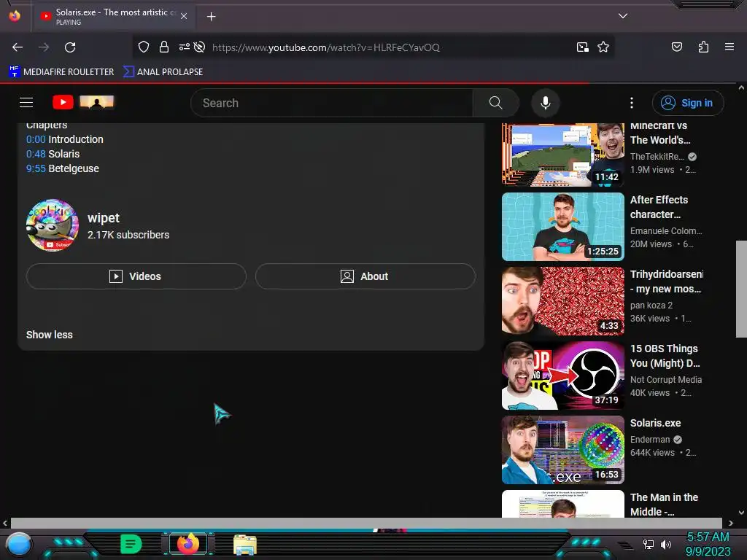747x560 pixels.
Task: Select the Firefox taskbar icon
Action: tap(188, 544)
